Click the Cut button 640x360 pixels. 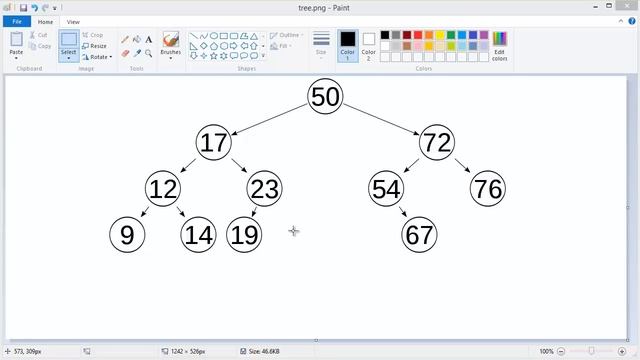(38, 36)
